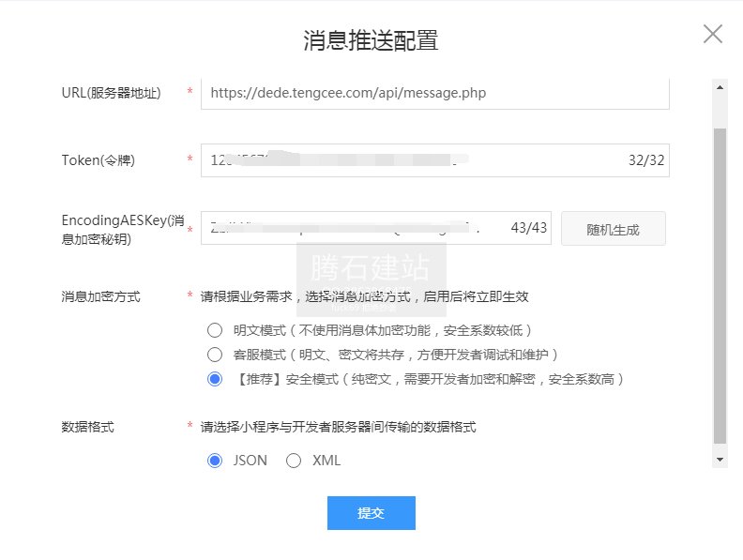
Task: Close the 消息推送配置 dialog
Action: click(x=713, y=35)
